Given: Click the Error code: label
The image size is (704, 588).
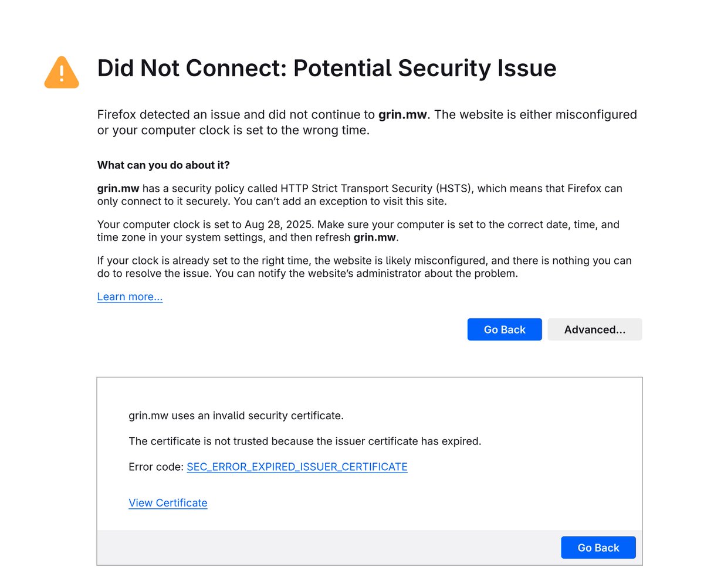Looking at the screenshot, I should pyautogui.click(x=156, y=467).
